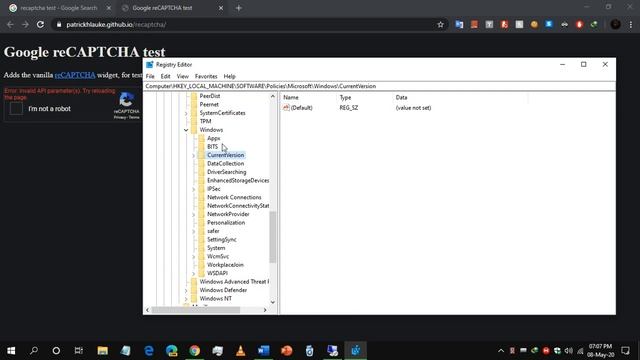640x360 pixels.
Task: Expand the NetworkProvider key
Action: 194,214
